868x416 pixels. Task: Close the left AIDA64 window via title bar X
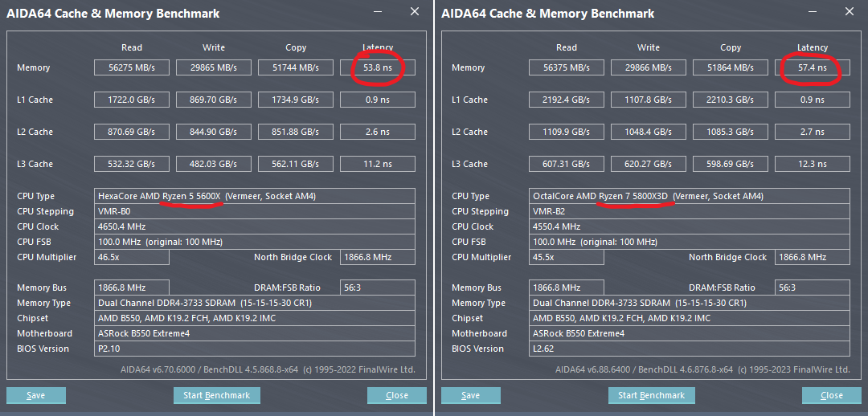[415, 12]
